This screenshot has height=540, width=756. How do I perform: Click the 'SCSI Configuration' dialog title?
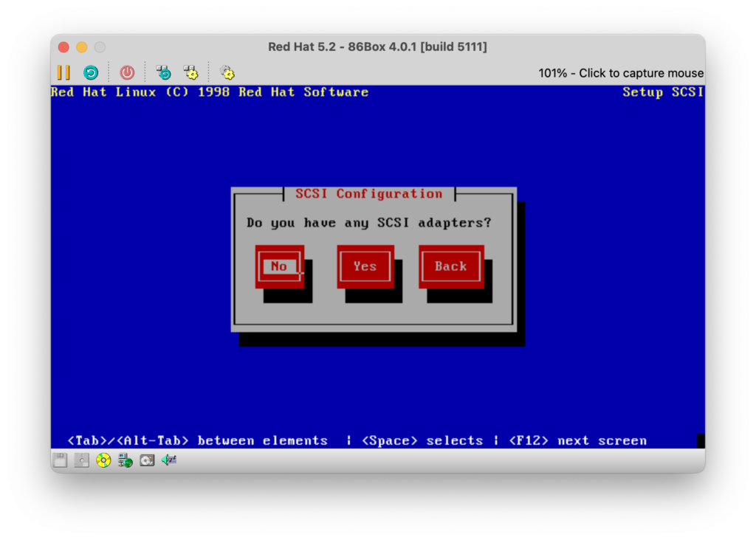click(369, 194)
